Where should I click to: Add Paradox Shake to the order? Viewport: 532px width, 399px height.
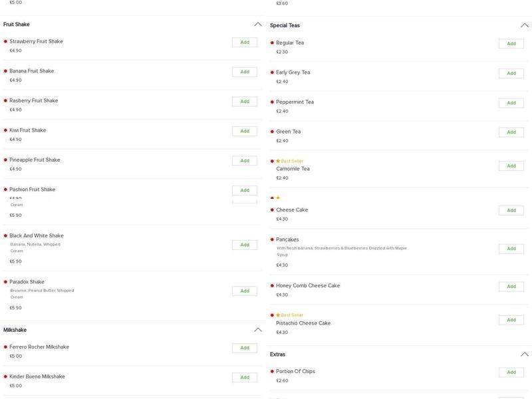coord(245,291)
